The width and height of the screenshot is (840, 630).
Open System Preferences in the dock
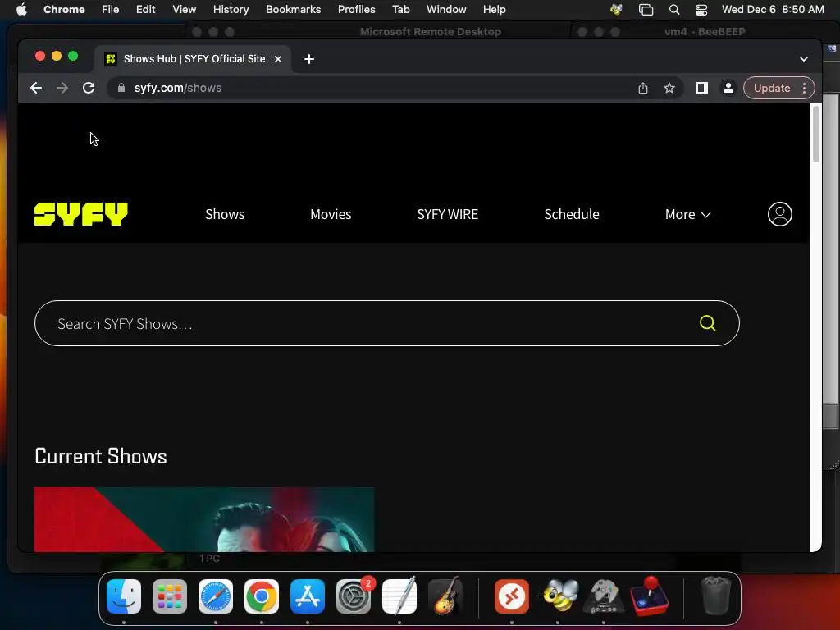(354, 596)
